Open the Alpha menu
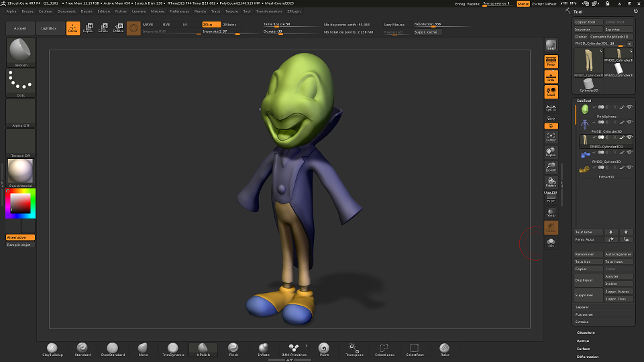 11,11
